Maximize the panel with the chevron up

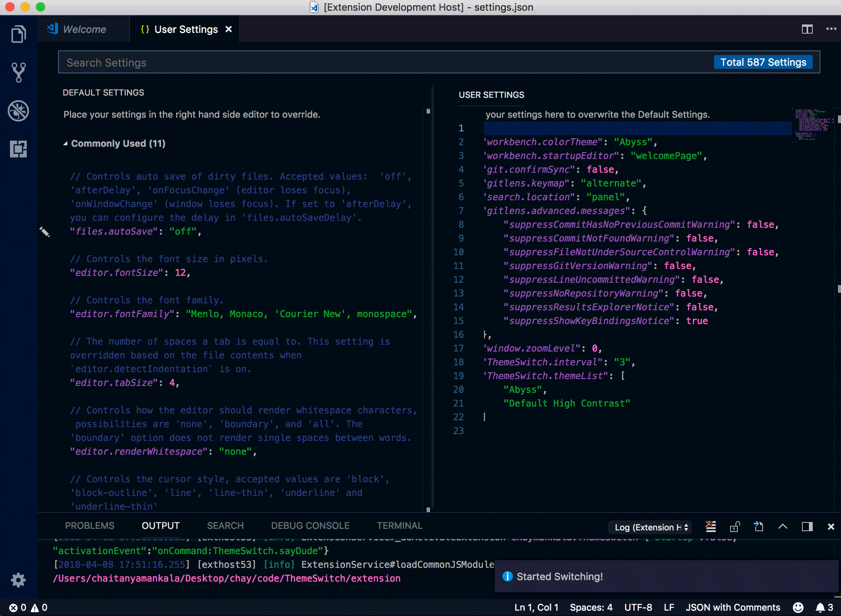(x=783, y=527)
